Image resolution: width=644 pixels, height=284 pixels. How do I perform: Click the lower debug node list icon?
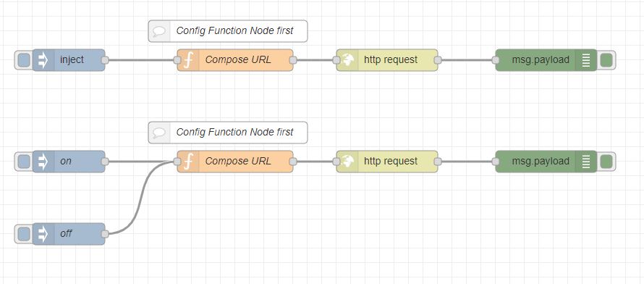point(586,162)
